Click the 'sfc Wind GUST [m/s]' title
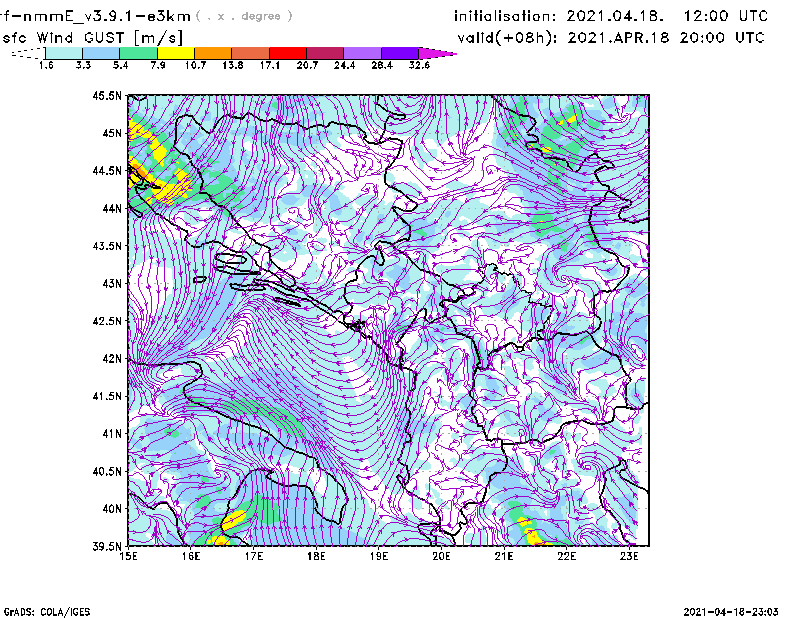 pyautogui.click(x=92, y=38)
